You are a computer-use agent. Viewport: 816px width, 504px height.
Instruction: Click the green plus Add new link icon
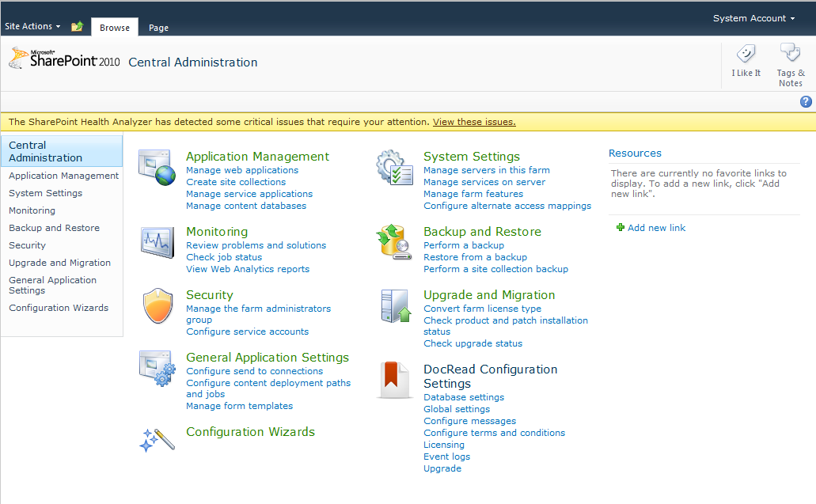tap(621, 227)
